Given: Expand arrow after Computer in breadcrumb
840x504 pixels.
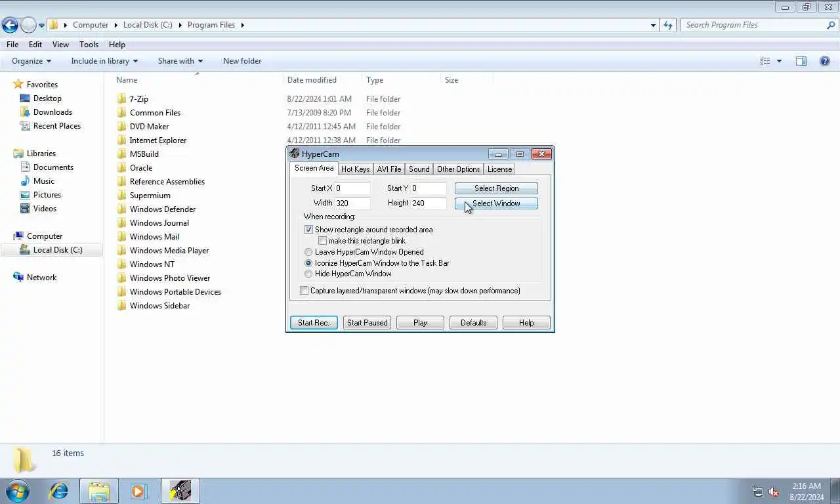Looking at the screenshot, I should [116, 25].
